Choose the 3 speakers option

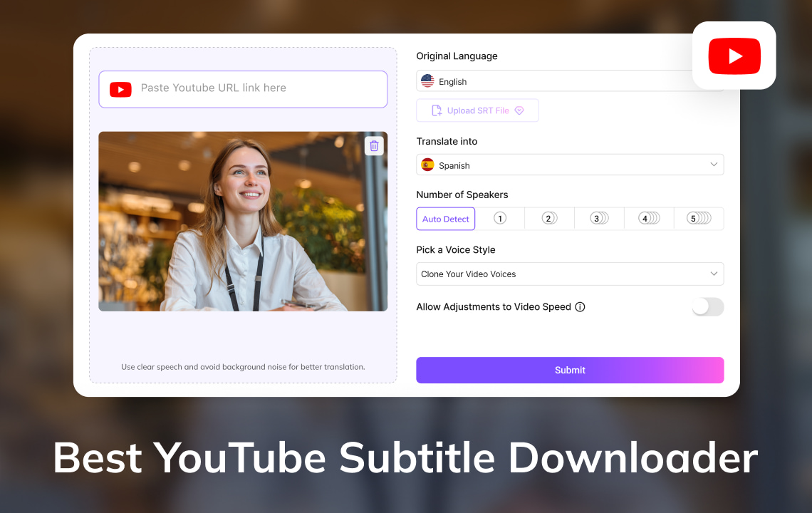[599, 219]
